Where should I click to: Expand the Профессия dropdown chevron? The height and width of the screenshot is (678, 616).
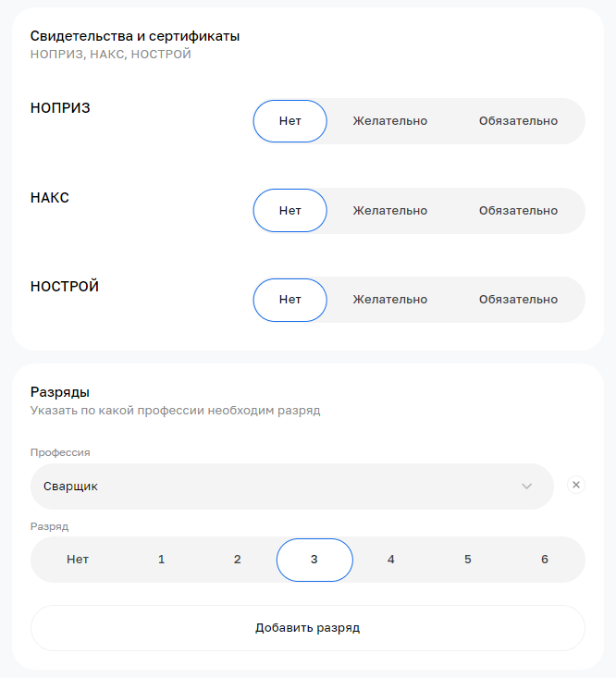click(x=526, y=487)
